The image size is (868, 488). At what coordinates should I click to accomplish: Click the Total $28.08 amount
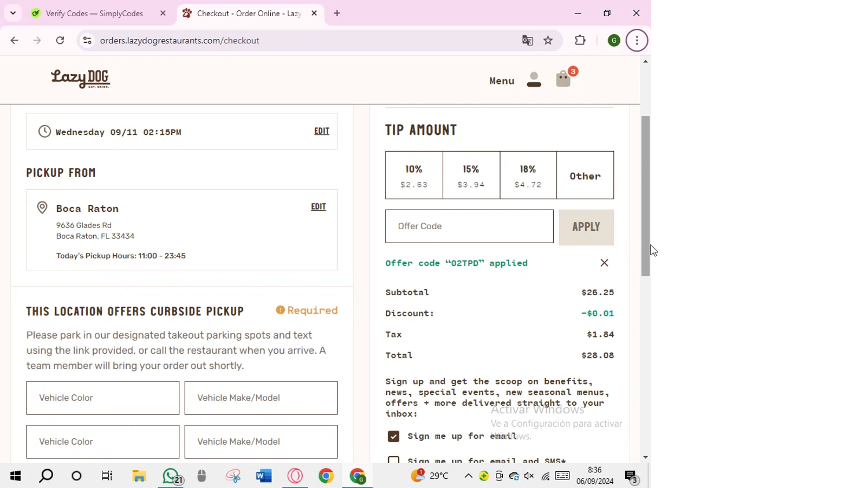598,355
